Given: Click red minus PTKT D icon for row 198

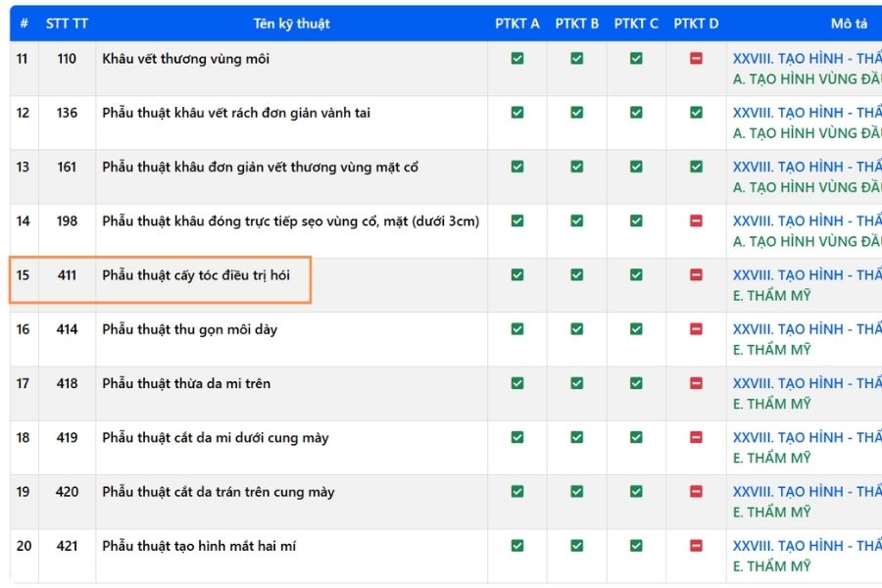Looking at the screenshot, I should 696,220.
